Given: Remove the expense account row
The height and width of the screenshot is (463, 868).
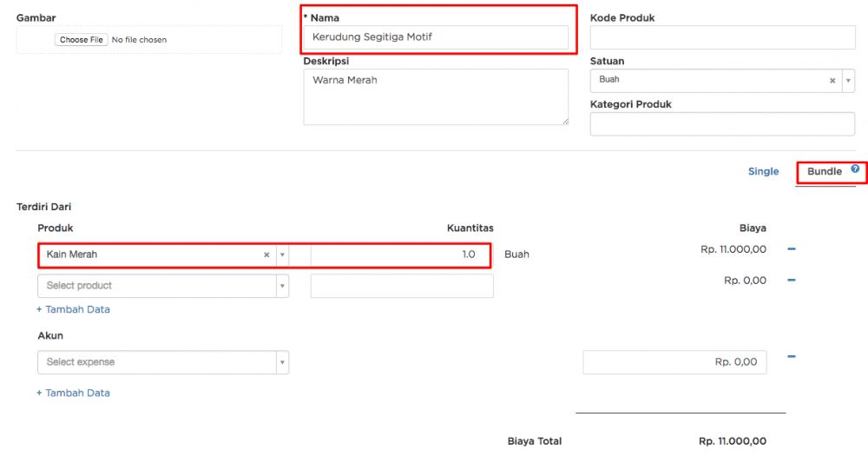Looking at the screenshot, I should 792,356.
